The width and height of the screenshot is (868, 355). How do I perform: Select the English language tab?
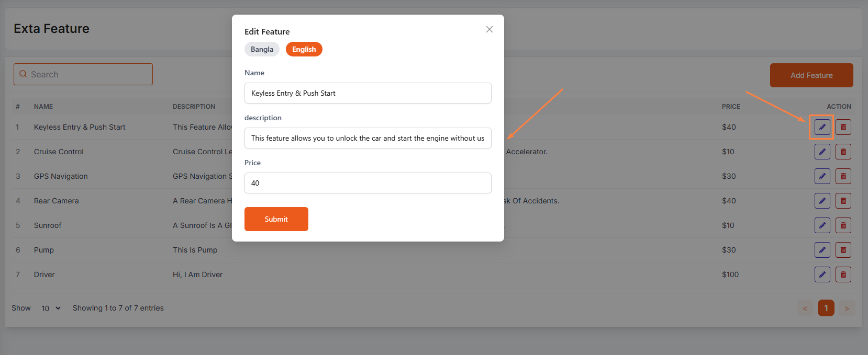tap(304, 49)
